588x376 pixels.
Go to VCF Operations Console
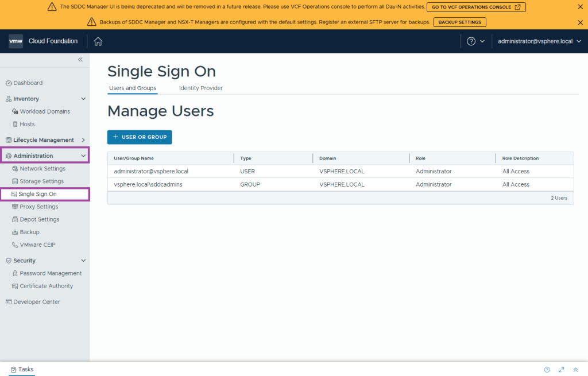475,7
